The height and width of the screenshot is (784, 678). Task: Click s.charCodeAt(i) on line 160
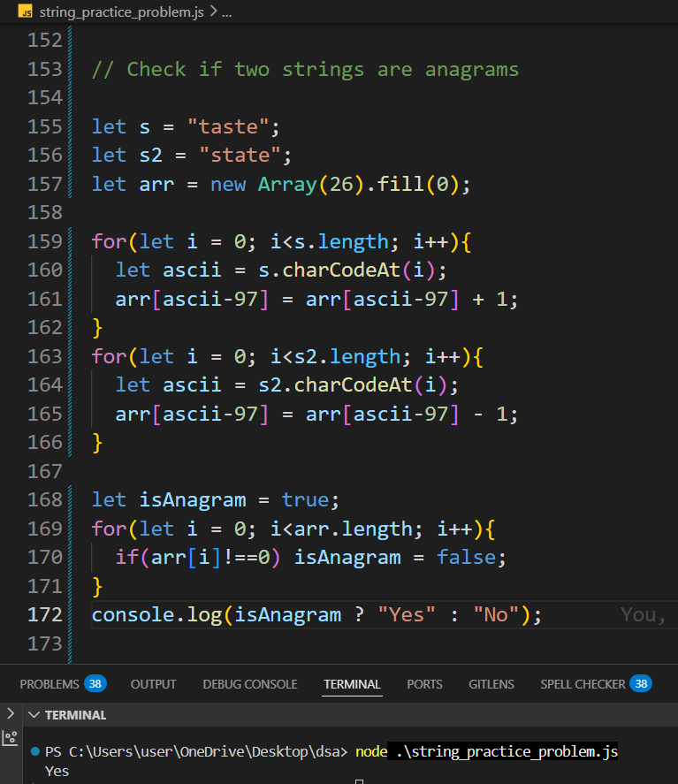coord(347,270)
